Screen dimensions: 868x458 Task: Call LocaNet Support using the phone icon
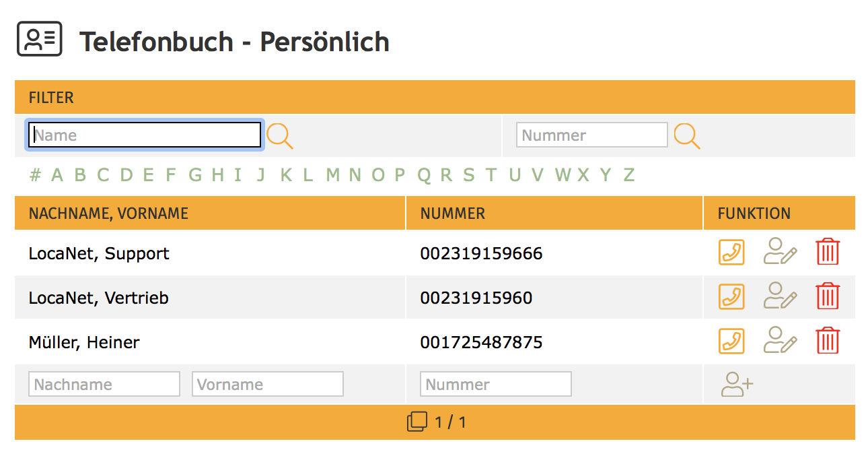[731, 253]
